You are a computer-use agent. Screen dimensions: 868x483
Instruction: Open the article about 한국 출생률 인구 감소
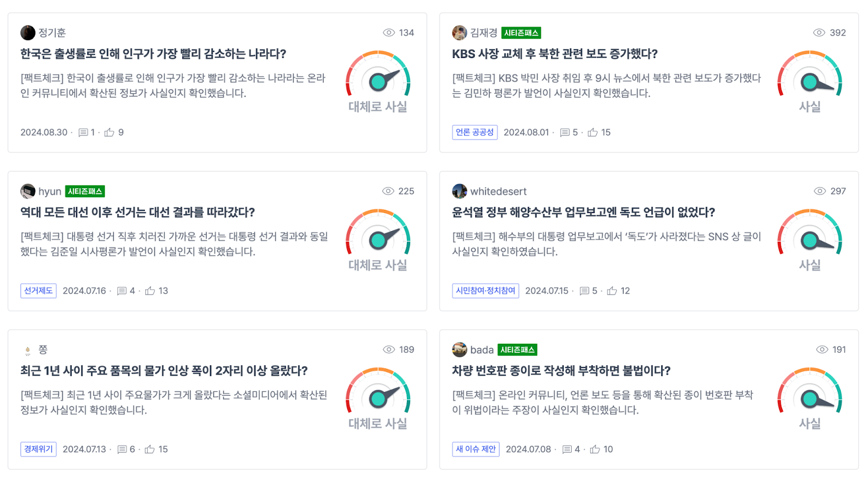point(154,54)
